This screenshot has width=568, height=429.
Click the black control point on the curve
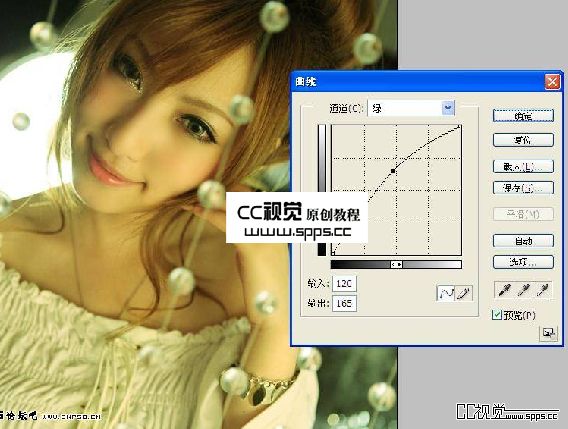click(393, 171)
